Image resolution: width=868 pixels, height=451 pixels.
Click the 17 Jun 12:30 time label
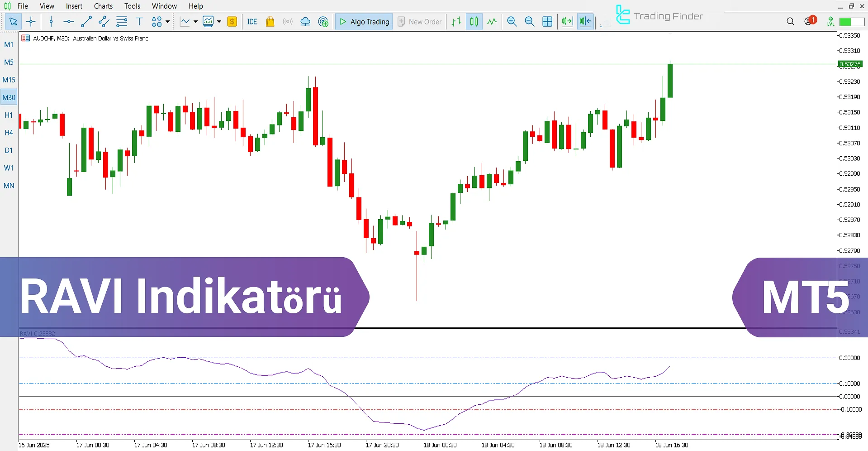[266, 445]
